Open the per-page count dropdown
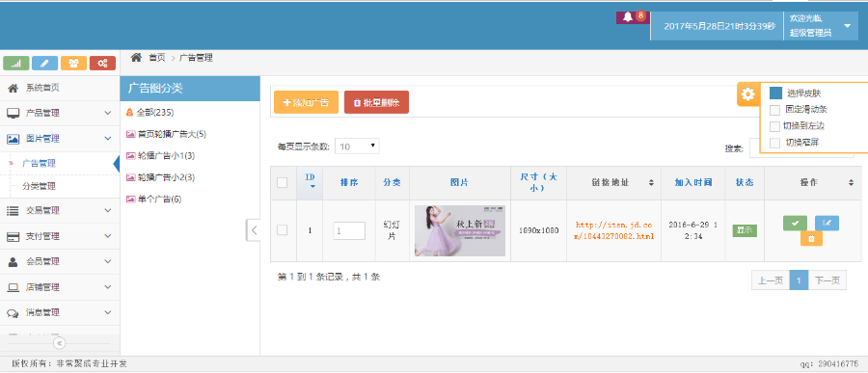This screenshot has height=373, width=868. coord(357,147)
